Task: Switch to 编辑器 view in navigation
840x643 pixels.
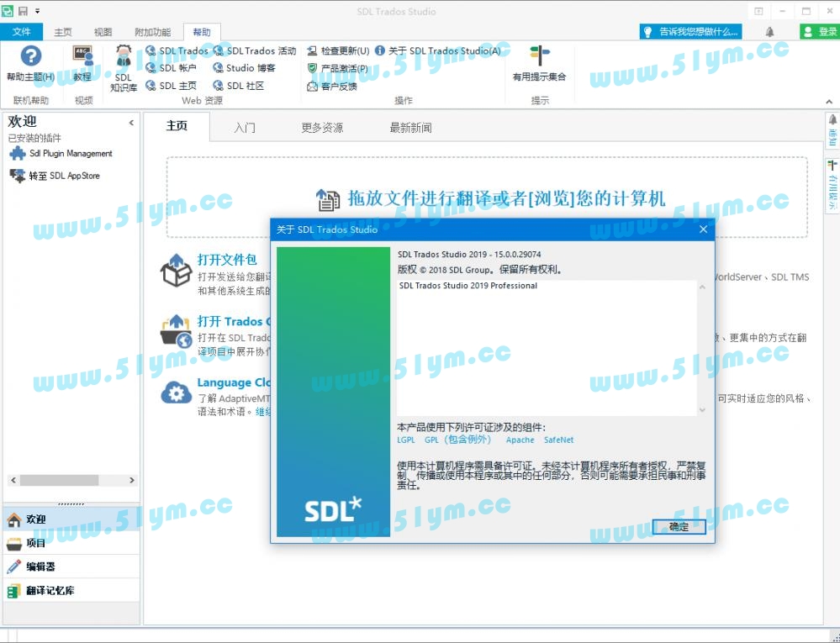Action: (71, 567)
